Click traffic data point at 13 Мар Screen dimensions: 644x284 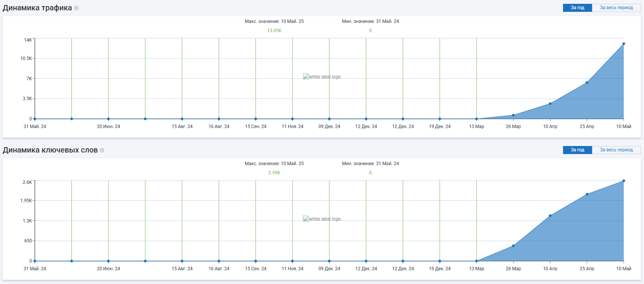pyautogui.click(x=476, y=119)
